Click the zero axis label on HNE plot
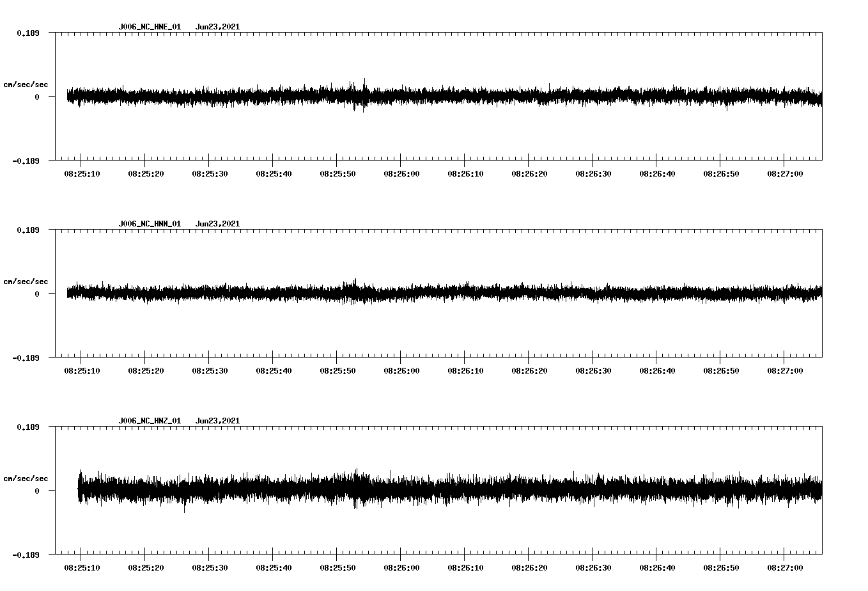The height and width of the screenshot is (591, 868). coord(37,97)
